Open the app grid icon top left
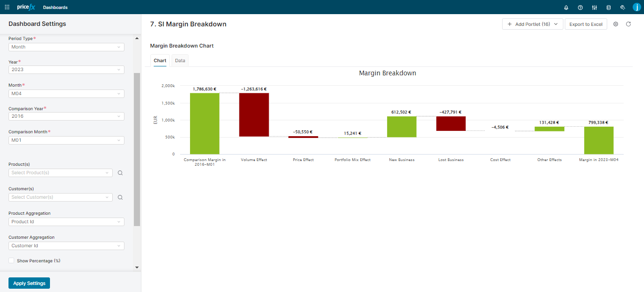 [x=7, y=7]
